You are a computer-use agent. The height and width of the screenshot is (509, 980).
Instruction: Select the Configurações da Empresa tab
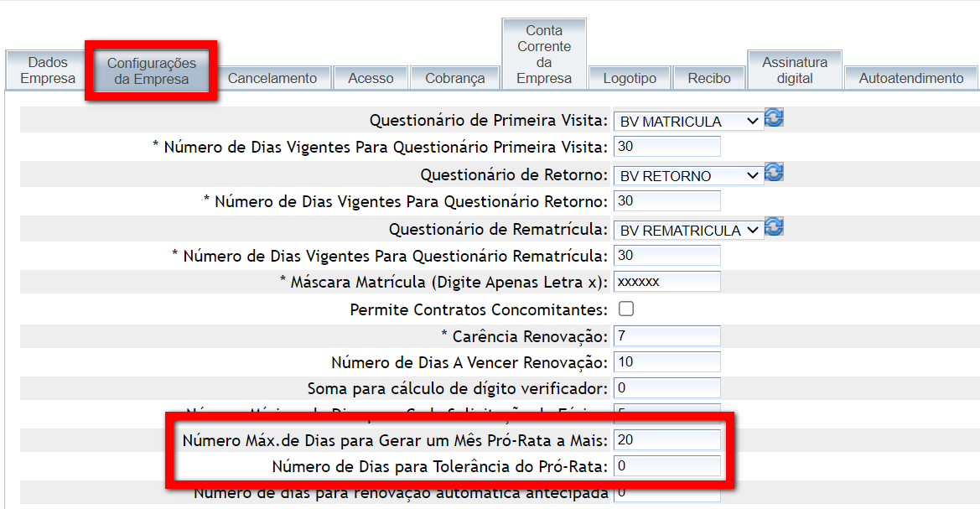click(152, 70)
